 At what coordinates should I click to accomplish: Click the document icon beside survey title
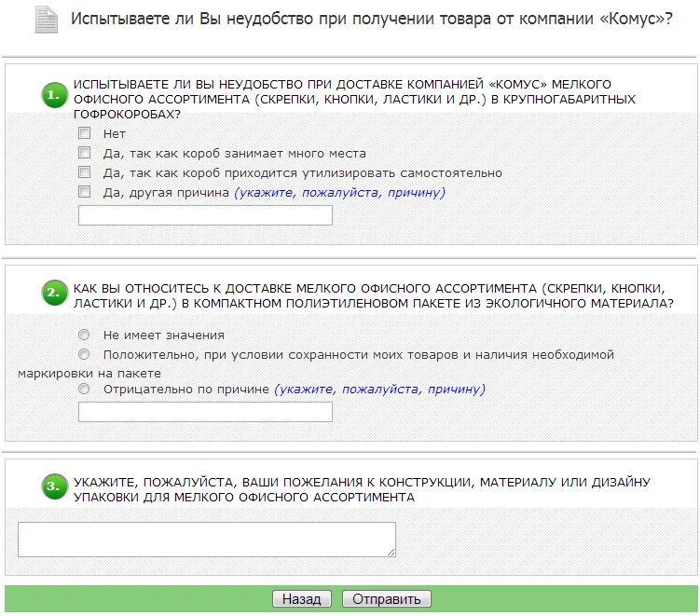(47, 20)
